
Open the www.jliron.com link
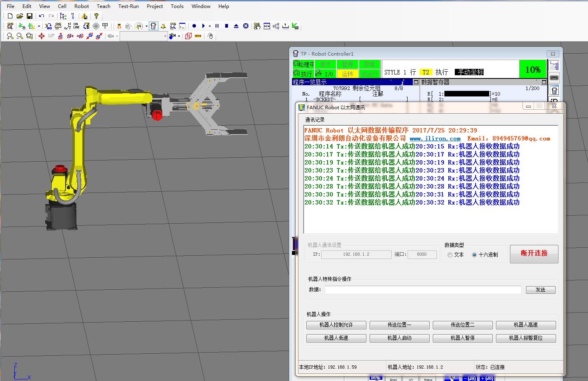435,138
